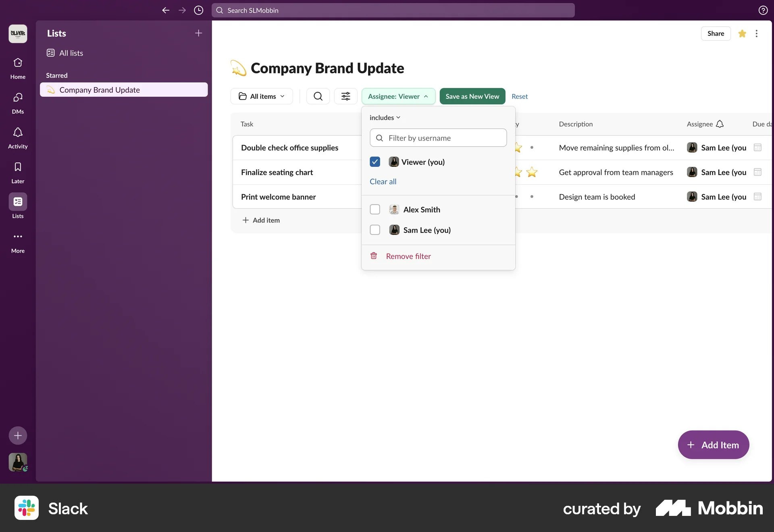Open the More menu in the sidebar
774x532 pixels.
[x=17, y=242]
